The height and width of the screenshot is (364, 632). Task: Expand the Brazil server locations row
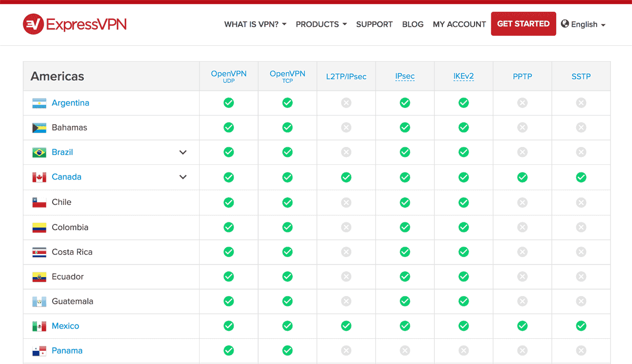183,152
